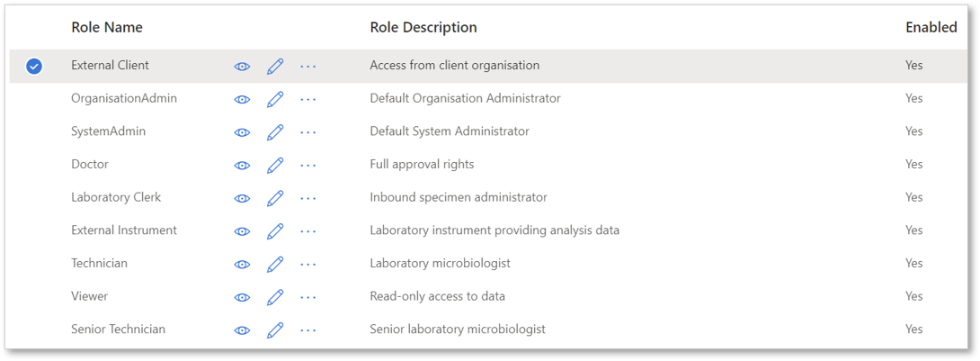Open more options ellipsis for External Client
The image size is (980, 361).
coord(308,67)
